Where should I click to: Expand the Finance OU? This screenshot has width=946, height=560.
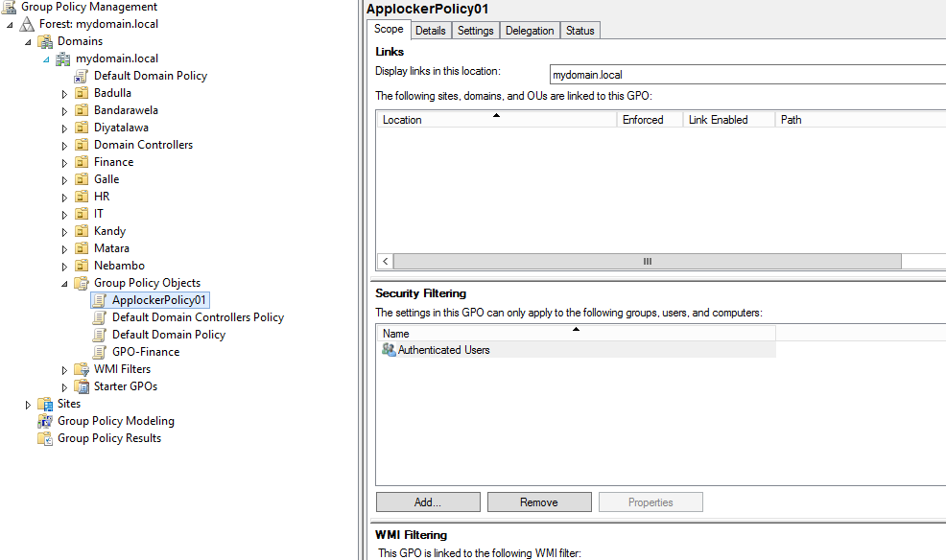(x=64, y=163)
